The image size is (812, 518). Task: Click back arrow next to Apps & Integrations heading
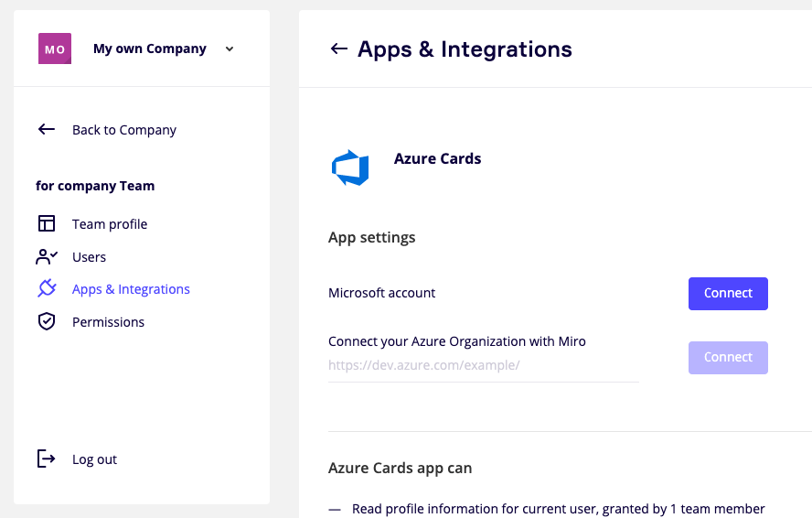click(339, 49)
